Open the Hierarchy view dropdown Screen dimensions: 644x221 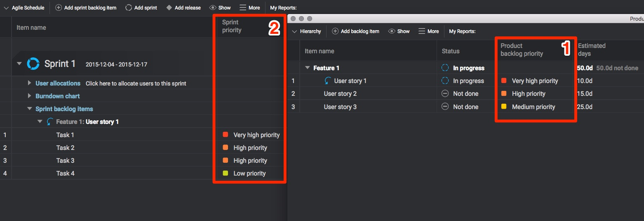click(294, 31)
